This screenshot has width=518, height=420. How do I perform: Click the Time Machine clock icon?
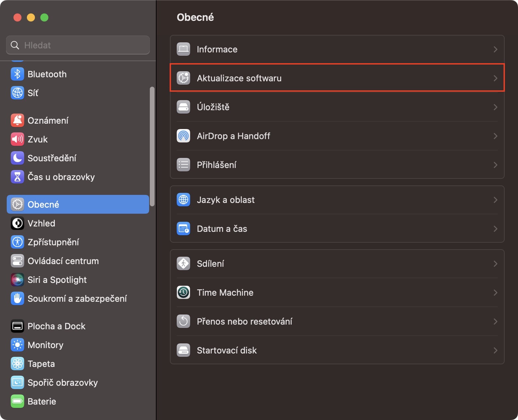183,293
